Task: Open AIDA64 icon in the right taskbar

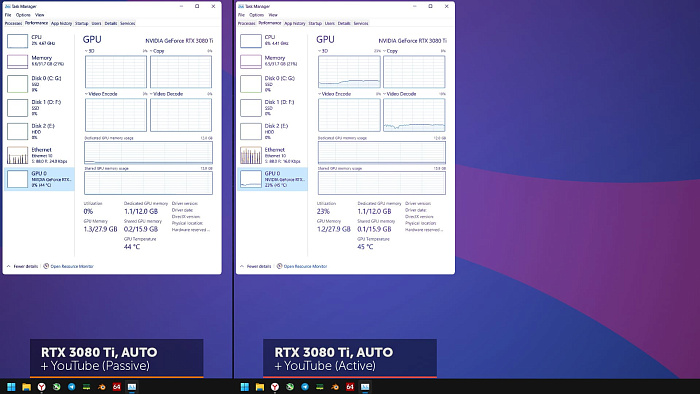Action: pos(350,387)
